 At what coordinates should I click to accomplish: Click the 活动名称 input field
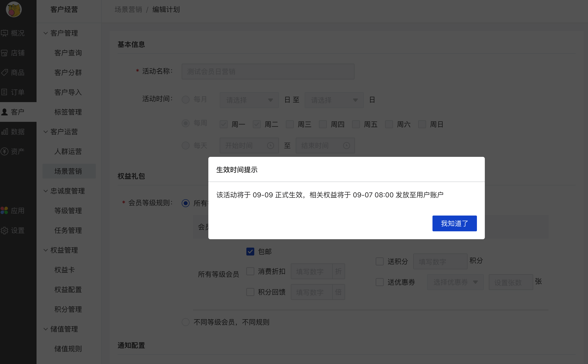coord(268,72)
